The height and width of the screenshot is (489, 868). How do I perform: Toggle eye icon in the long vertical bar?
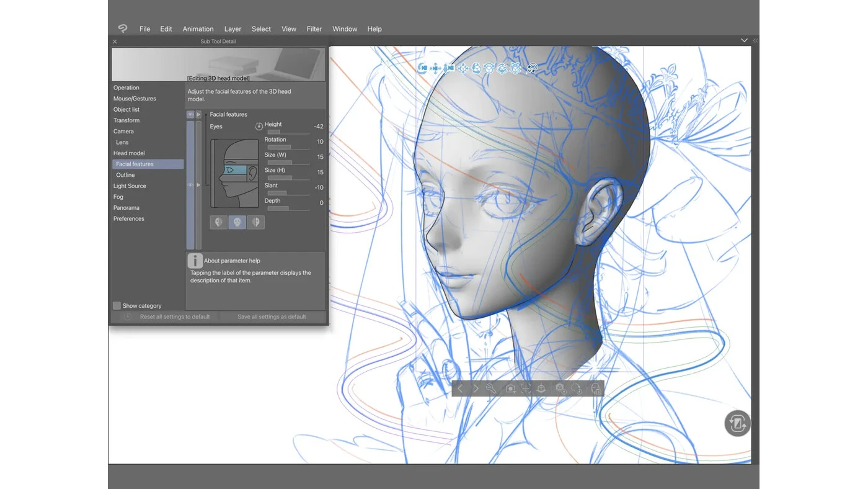pos(190,185)
